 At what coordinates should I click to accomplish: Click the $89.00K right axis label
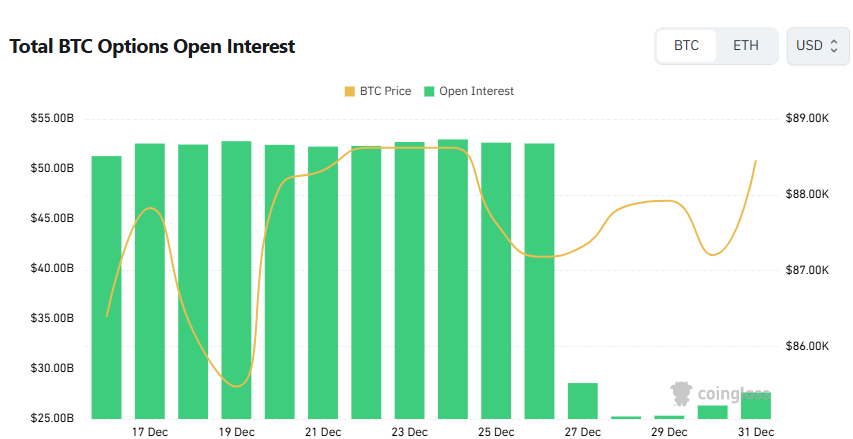pos(808,119)
